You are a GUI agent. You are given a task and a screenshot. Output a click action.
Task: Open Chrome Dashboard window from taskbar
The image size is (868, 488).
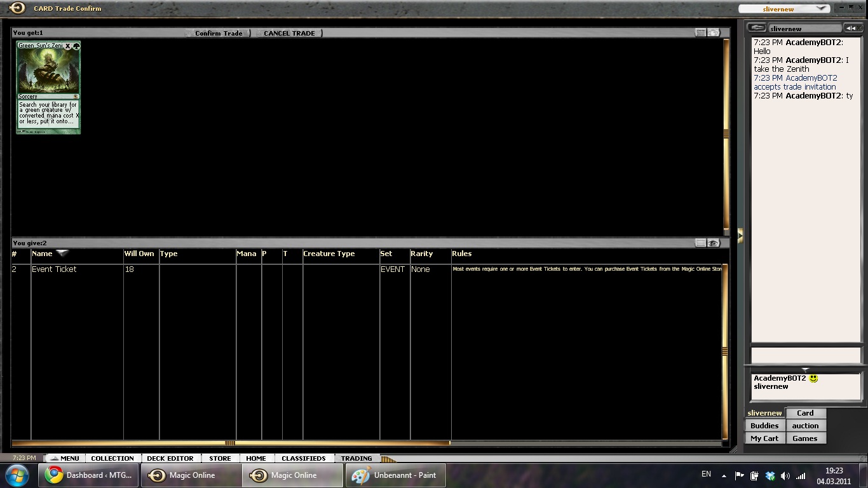[89, 475]
